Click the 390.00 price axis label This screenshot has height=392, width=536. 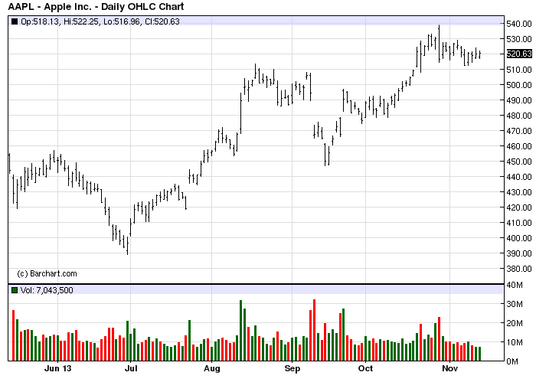pyautogui.click(x=519, y=253)
